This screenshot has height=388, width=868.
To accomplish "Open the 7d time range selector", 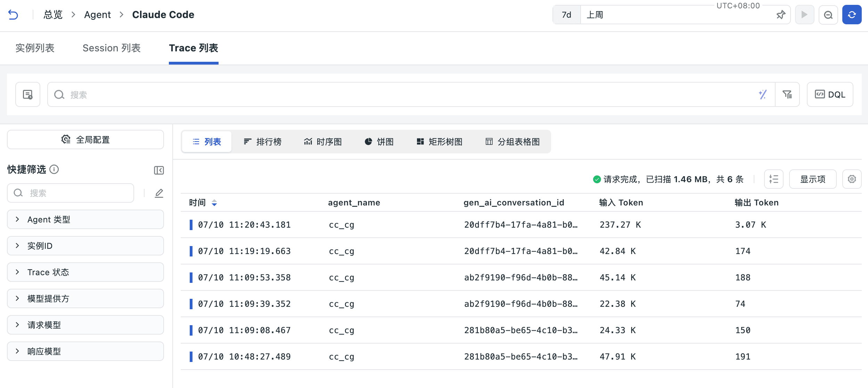I will [x=566, y=15].
